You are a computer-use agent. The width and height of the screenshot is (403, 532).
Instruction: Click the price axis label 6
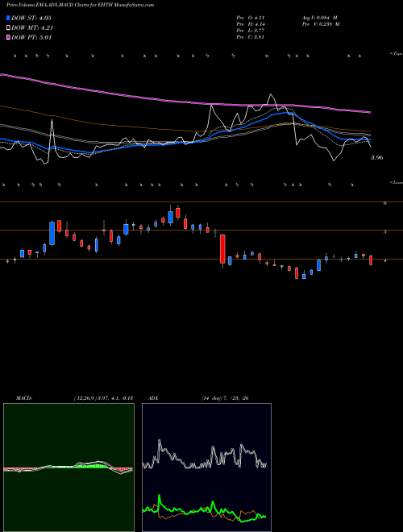(384, 203)
